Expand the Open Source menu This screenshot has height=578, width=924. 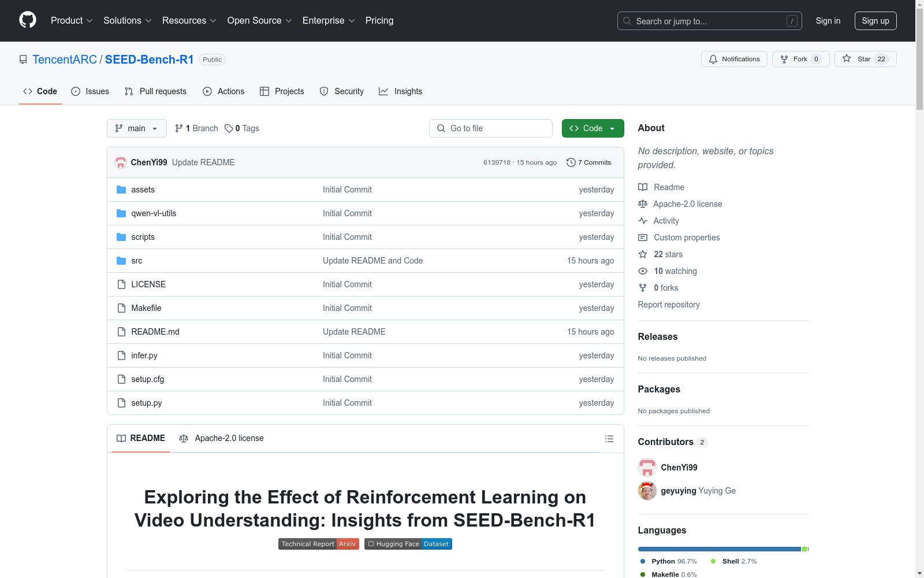[259, 20]
